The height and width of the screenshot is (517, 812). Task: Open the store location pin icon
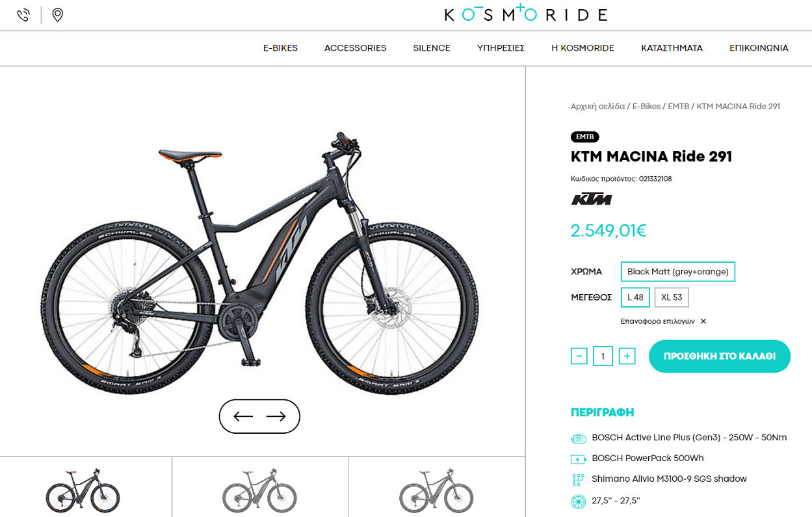(58, 15)
